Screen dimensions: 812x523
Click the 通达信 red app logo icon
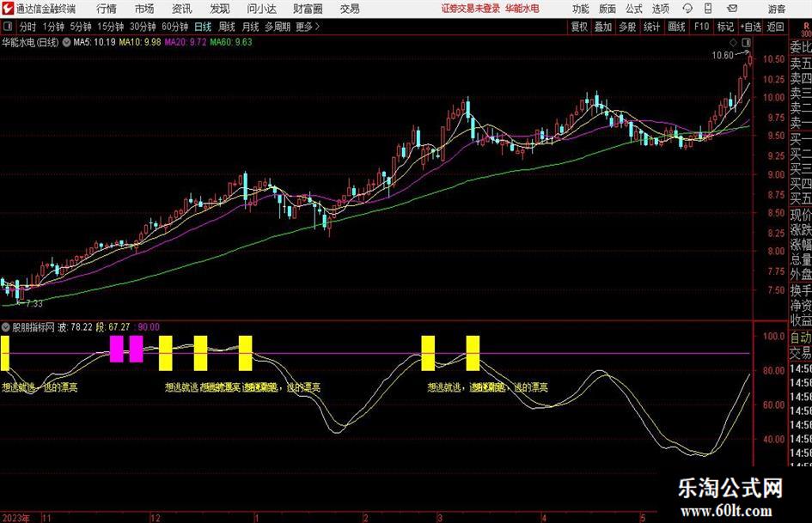(x=8, y=9)
